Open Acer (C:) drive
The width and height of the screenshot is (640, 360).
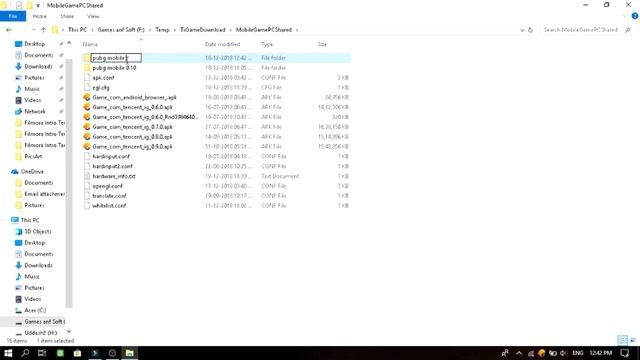pos(35,310)
